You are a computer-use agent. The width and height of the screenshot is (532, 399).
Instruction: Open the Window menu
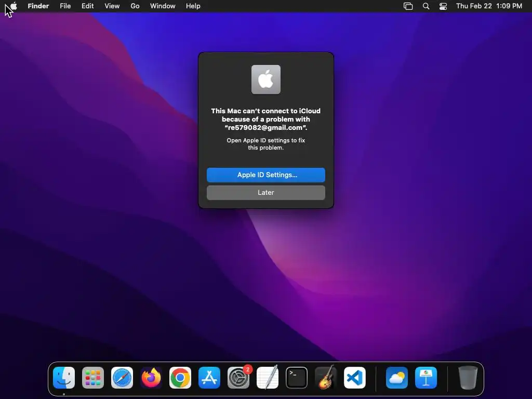[163, 6]
